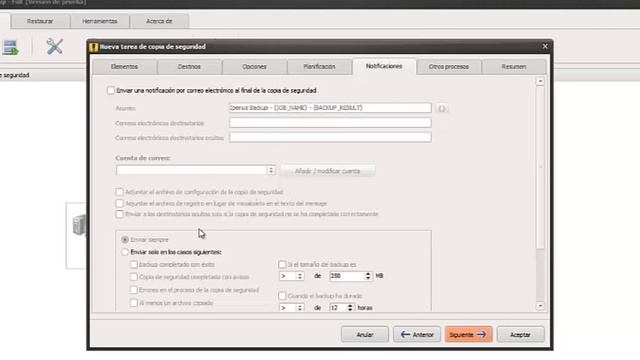Click the 250 MB size value field
This screenshot has height=360, width=640.
click(x=347, y=276)
